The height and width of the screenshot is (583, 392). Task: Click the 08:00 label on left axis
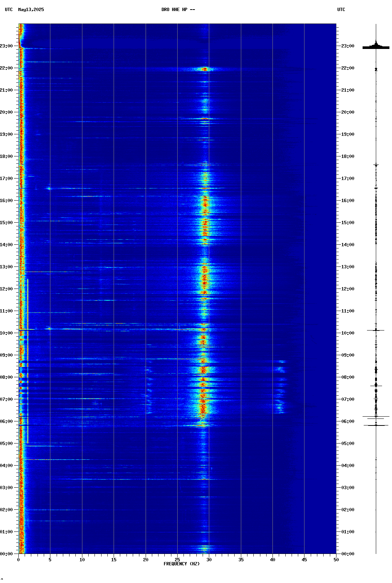click(x=7, y=377)
